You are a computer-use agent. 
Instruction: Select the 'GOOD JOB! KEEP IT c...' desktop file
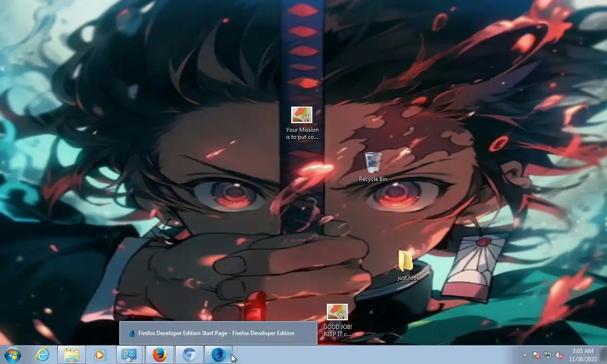(x=337, y=321)
